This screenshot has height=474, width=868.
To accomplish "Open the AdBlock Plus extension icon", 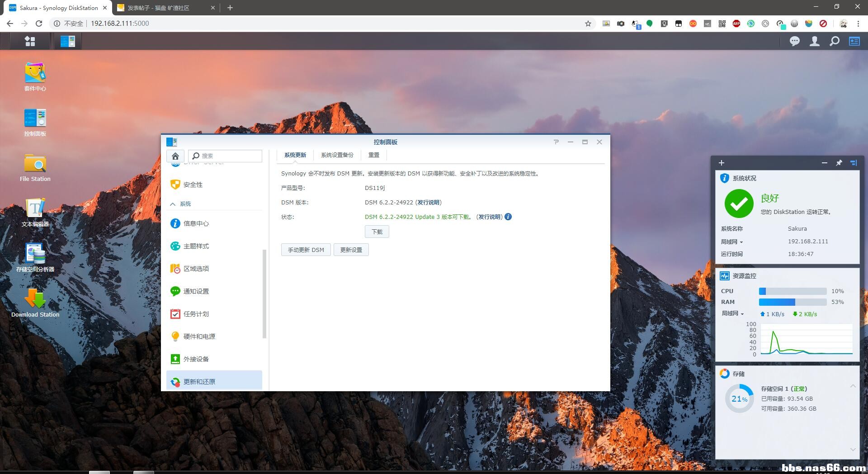I will [x=736, y=24].
